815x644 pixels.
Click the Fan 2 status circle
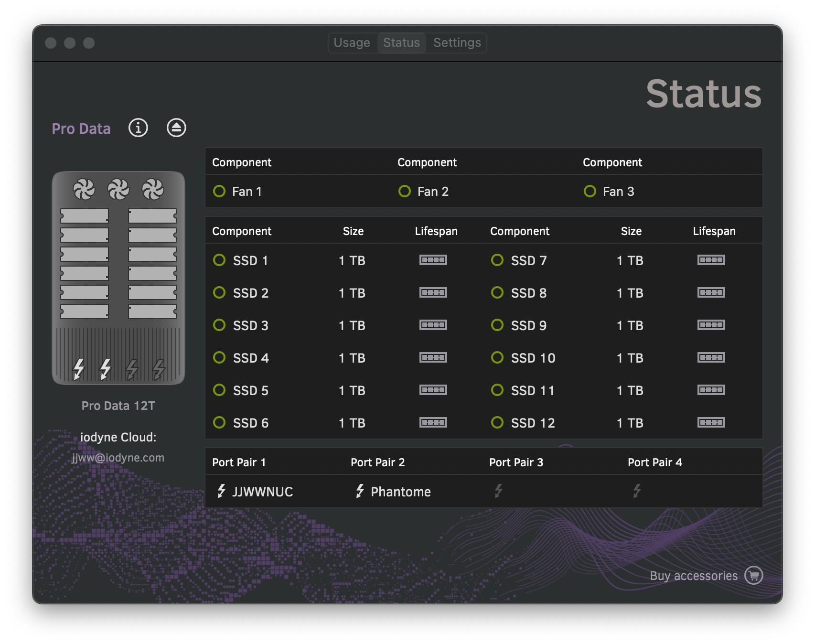(405, 191)
